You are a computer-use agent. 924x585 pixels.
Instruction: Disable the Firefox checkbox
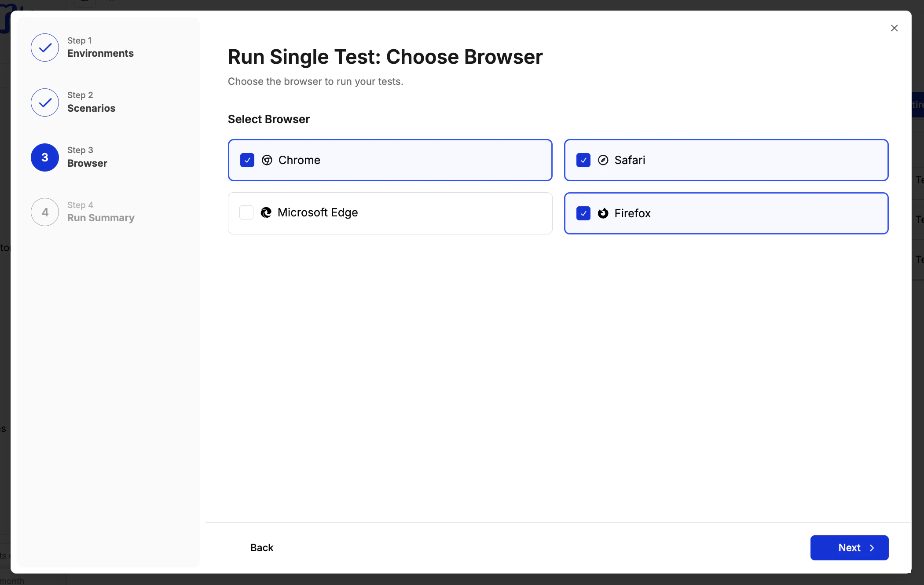[583, 213]
